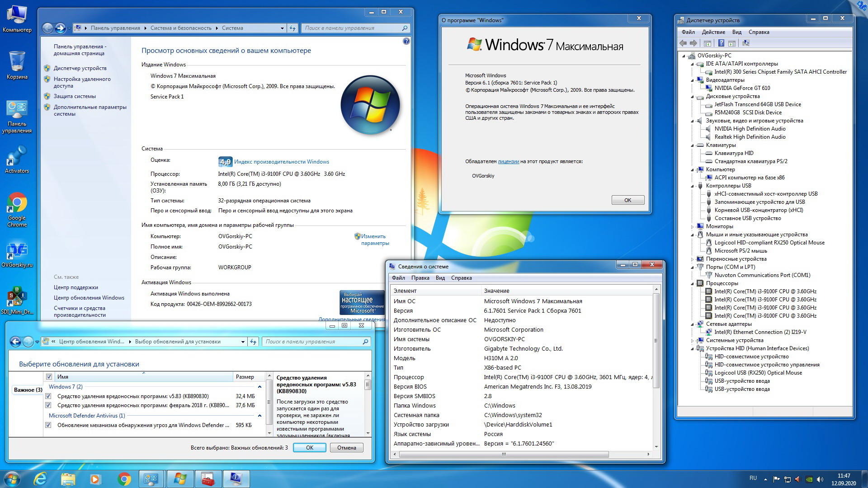
Task: Open Справка menu in Device Manager
Action: [x=759, y=32]
